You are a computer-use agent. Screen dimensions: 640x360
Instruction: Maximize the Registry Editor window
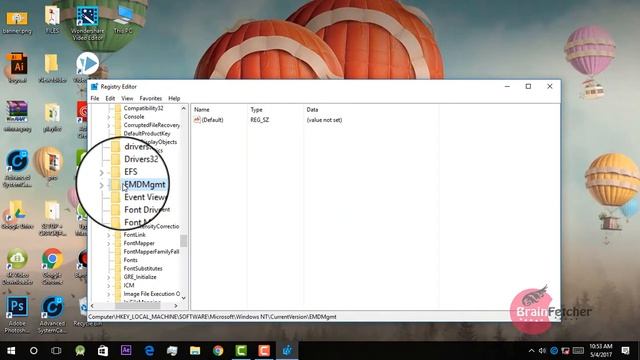coord(528,87)
